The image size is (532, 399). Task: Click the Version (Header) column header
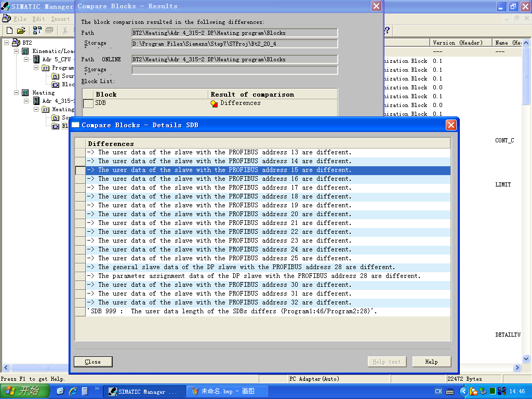[461, 43]
